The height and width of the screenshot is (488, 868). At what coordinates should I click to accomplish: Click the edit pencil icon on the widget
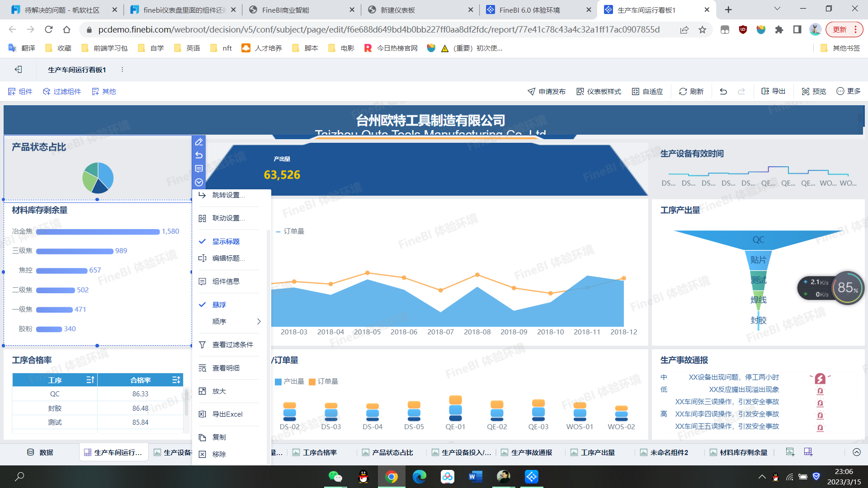pyautogui.click(x=199, y=142)
